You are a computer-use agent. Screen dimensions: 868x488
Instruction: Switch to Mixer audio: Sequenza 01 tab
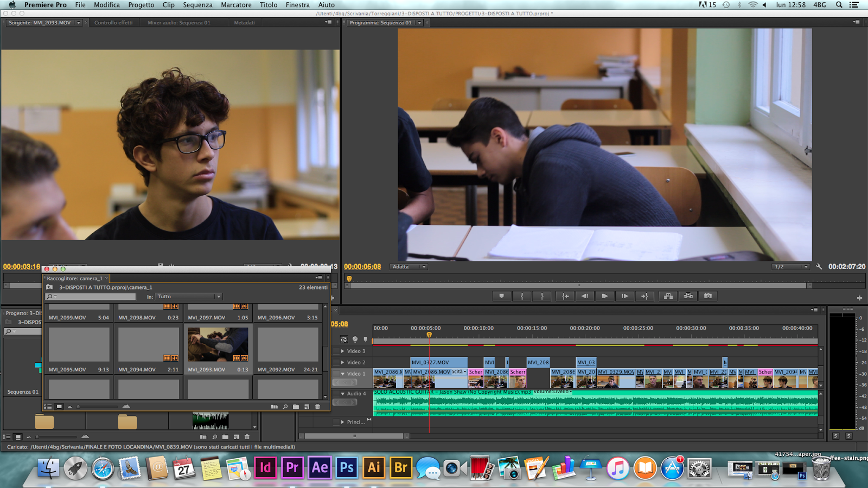tap(179, 23)
